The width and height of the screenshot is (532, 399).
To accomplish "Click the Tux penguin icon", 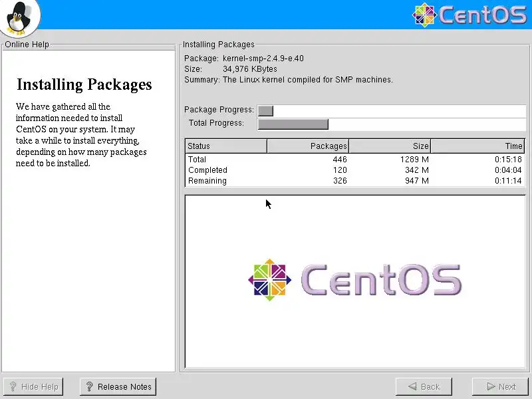I will tap(19, 18).
